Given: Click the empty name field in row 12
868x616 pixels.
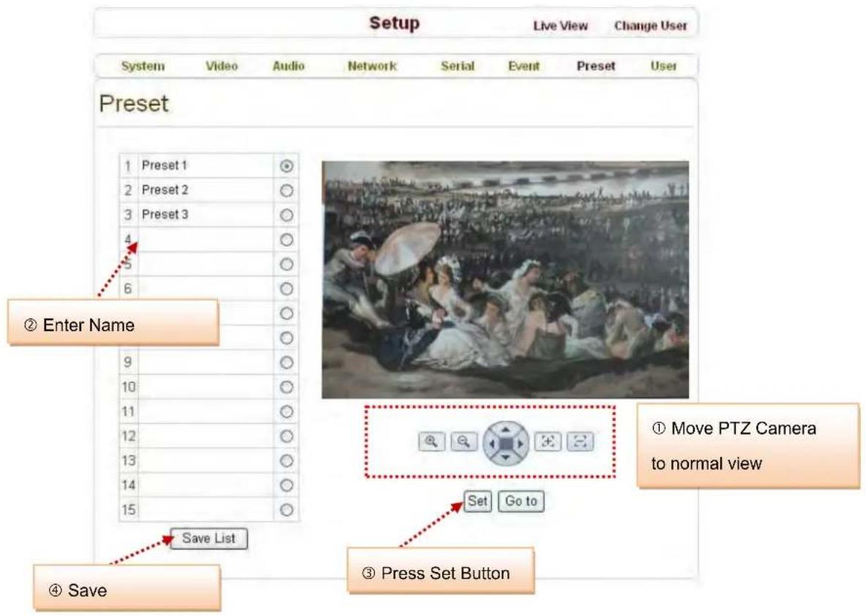Looking at the screenshot, I should pos(205,436).
